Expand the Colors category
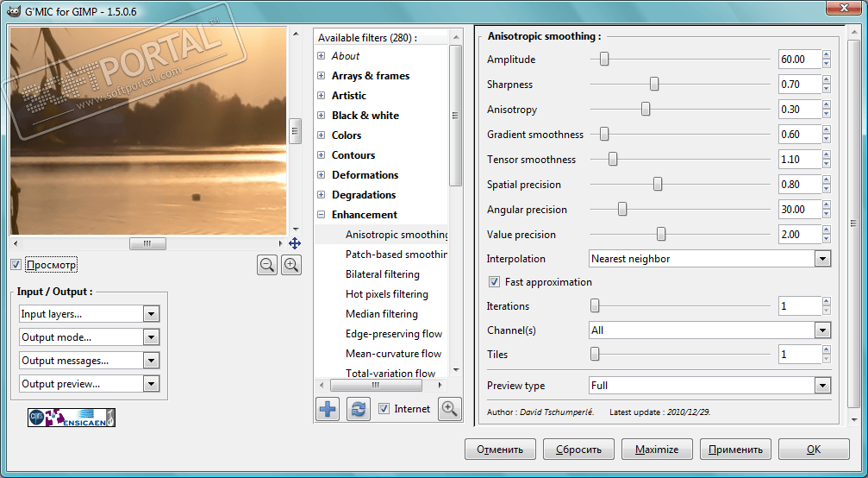The image size is (868, 478). (321, 135)
